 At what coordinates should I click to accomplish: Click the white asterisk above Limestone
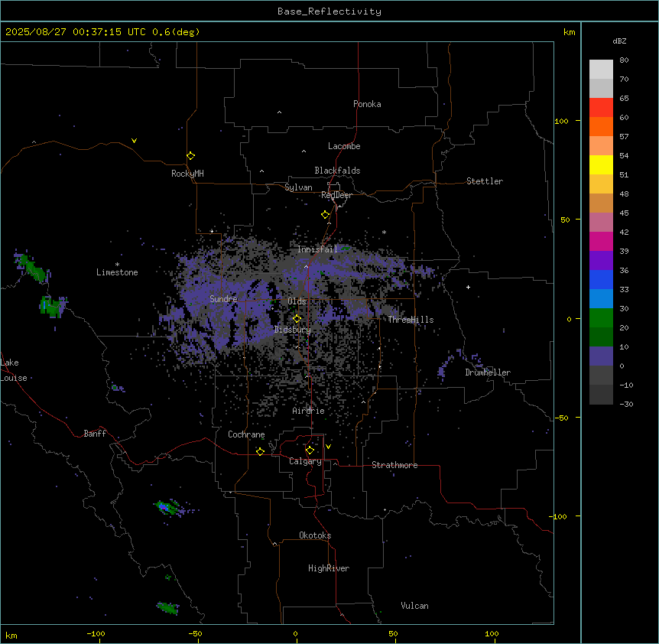click(117, 265)
